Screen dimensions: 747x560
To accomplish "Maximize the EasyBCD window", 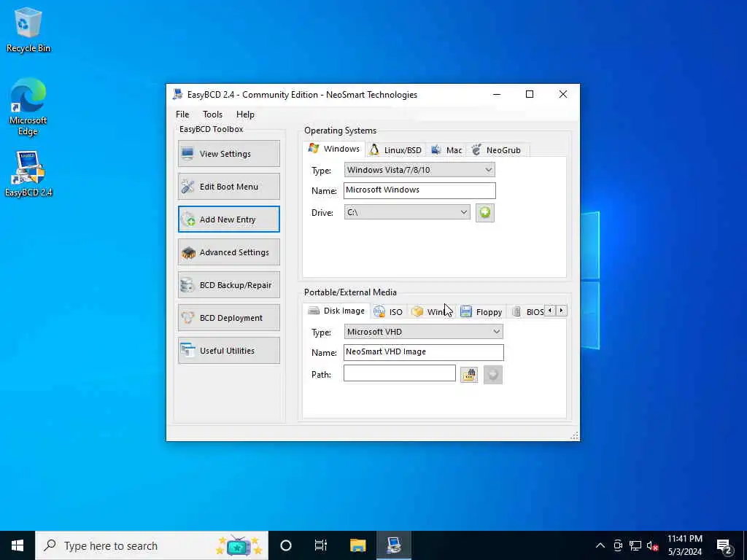I will [x=530, y=94].
